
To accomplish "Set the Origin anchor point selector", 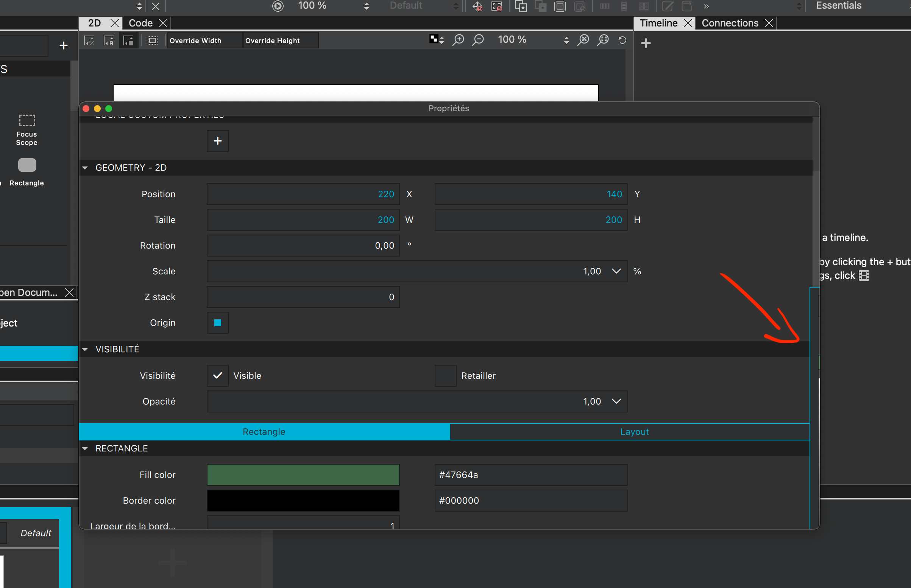I will (x=217, y=323).
